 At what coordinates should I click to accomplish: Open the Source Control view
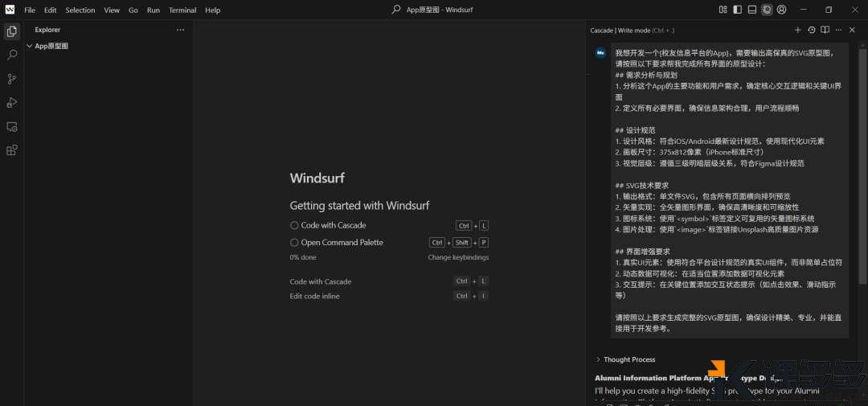pos(12,79)
